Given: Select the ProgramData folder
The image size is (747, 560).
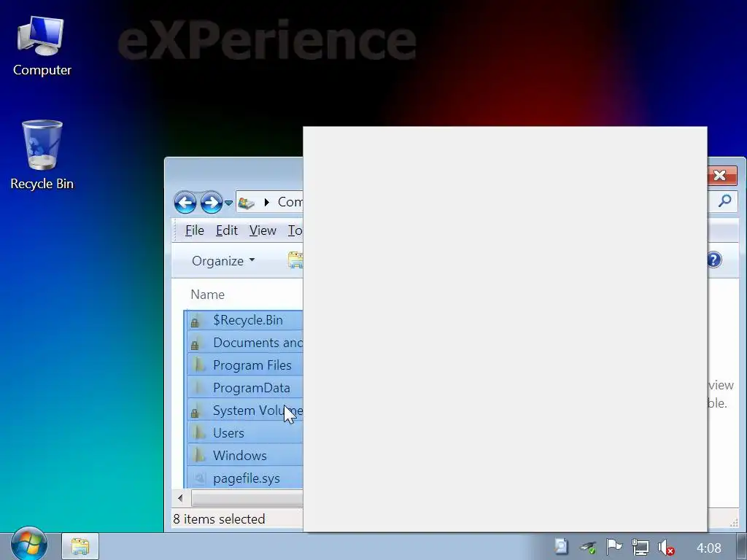Looking at the screenshot, I should point(244,388).
